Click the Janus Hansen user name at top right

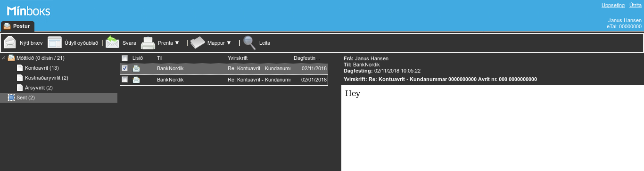point(625,21)
